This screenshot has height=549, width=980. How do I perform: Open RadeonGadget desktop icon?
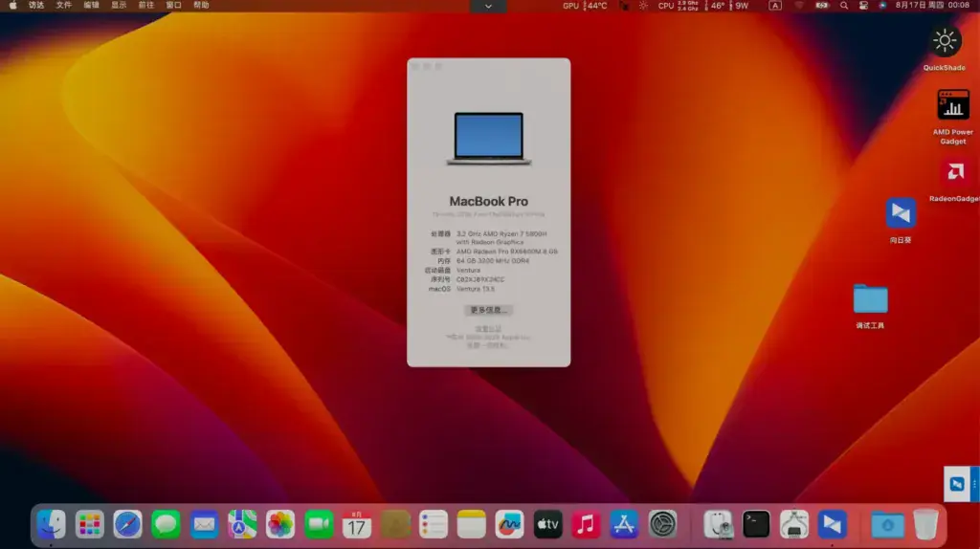coord(956,172)
